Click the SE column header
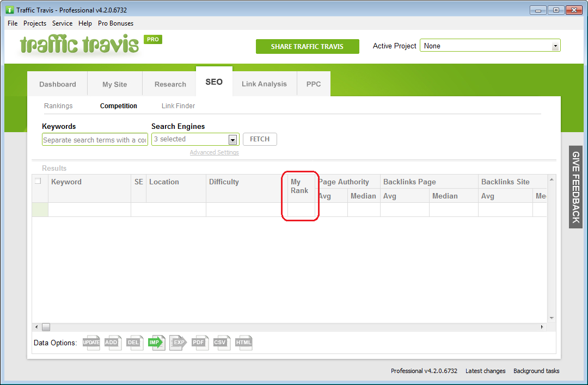This screenshot has width=588, height=385. pos(139,188)
